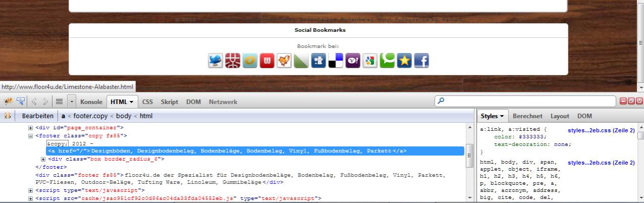Click the Delicious checkered bookmark icon

point(335,61)
